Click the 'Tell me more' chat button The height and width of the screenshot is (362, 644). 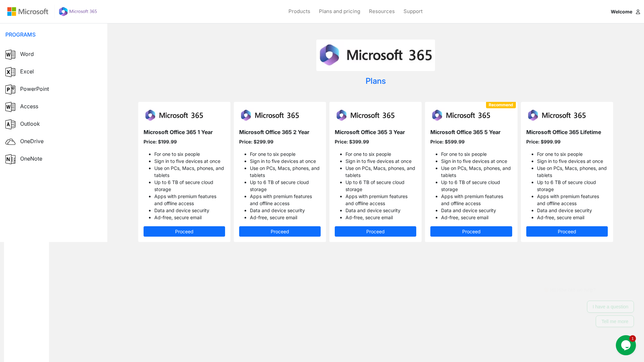click(x=615, y=321)
